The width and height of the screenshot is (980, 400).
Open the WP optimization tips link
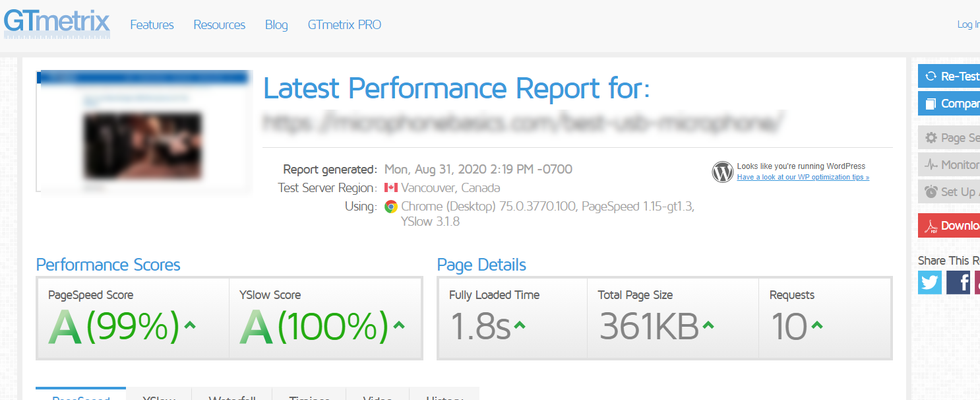pyautogui.click(x=803, y=177)
